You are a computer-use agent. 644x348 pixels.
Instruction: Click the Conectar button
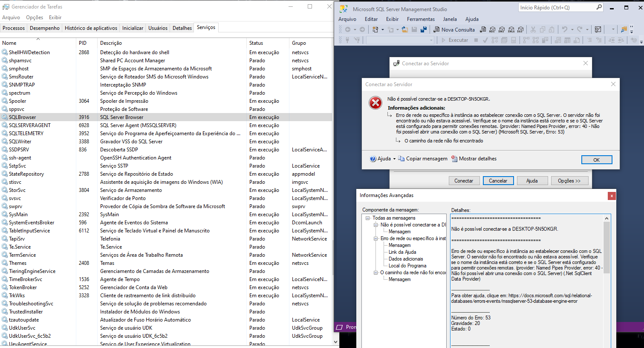(x=464, y=181)
